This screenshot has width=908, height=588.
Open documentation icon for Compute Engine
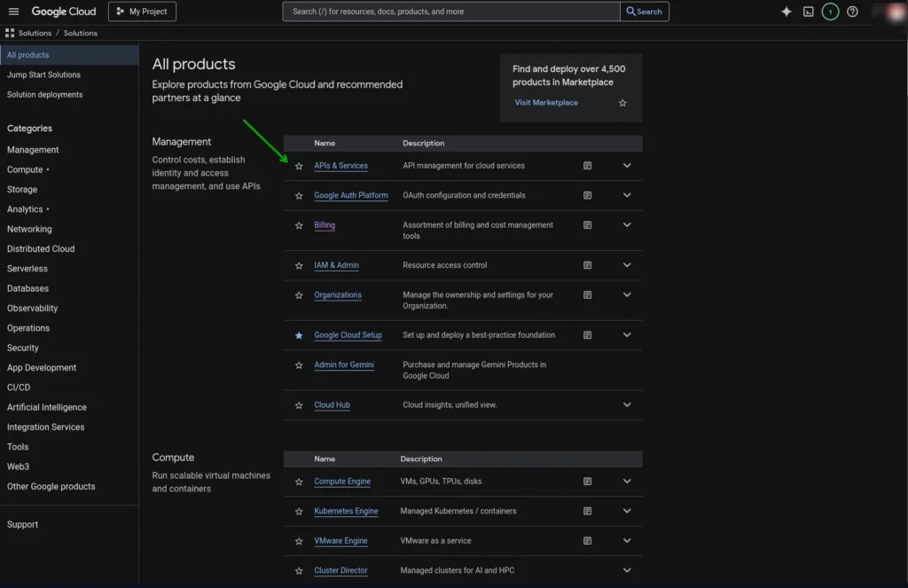pyautogui.click(x=587, y=482)
